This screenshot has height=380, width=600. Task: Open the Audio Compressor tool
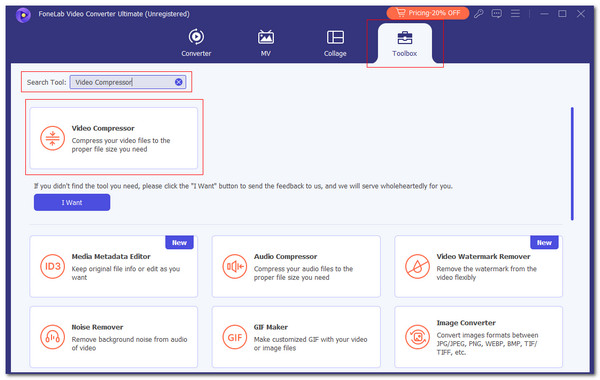(296, 266)
